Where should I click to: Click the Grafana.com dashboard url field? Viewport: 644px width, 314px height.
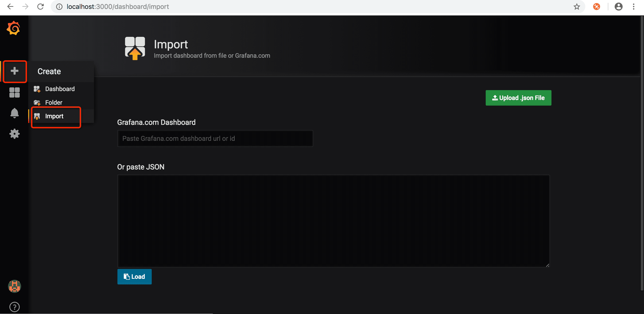point(215,138)
